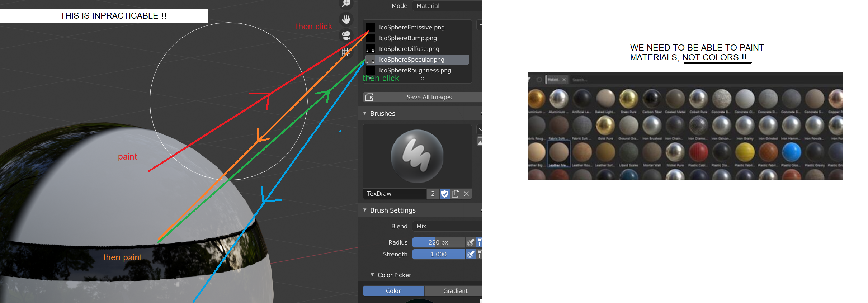Toggle the fake user shield on TexDraw
The width and height of the screenshot is (868, 303).
point(445,194)
